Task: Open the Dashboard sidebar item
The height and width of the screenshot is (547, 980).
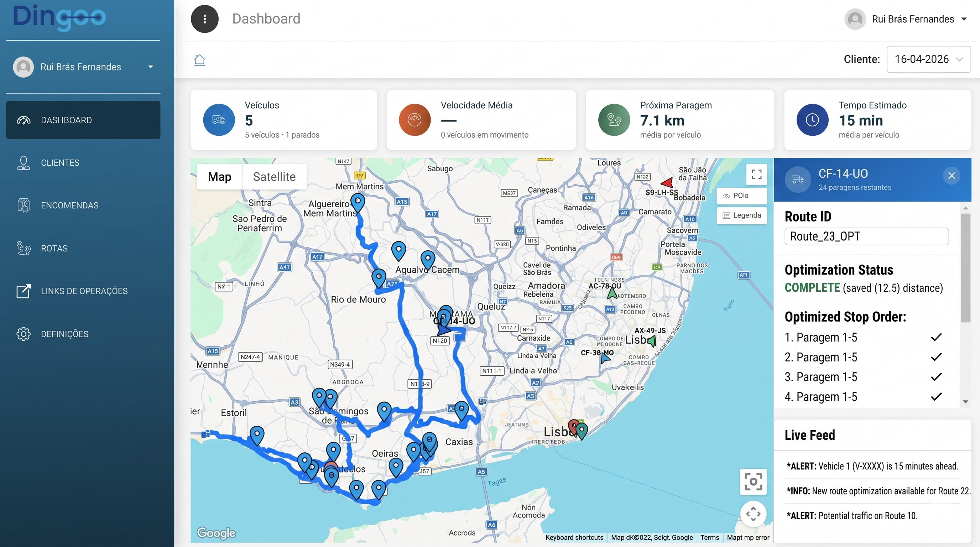Action: point(83,120)
